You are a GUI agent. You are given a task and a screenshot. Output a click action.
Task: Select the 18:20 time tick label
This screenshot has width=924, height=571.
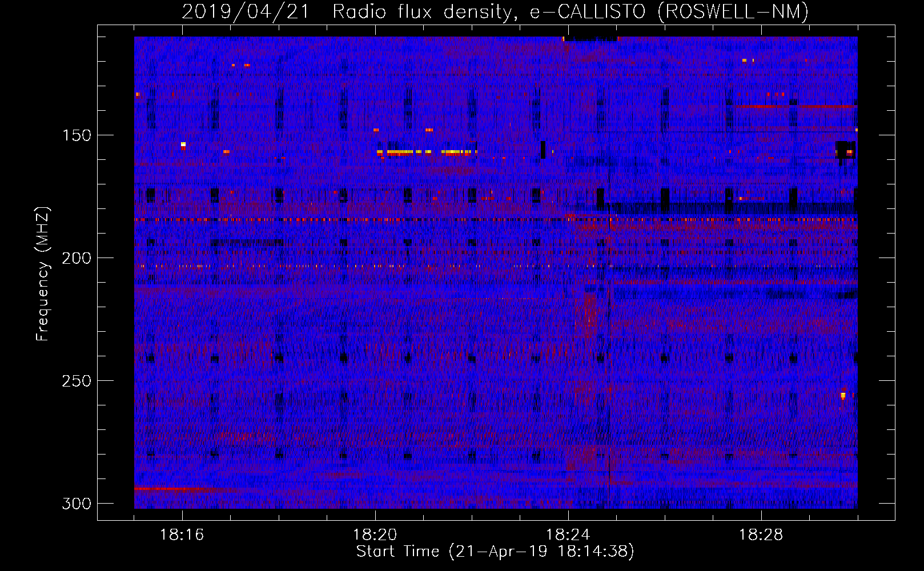(x=375, y=534)
